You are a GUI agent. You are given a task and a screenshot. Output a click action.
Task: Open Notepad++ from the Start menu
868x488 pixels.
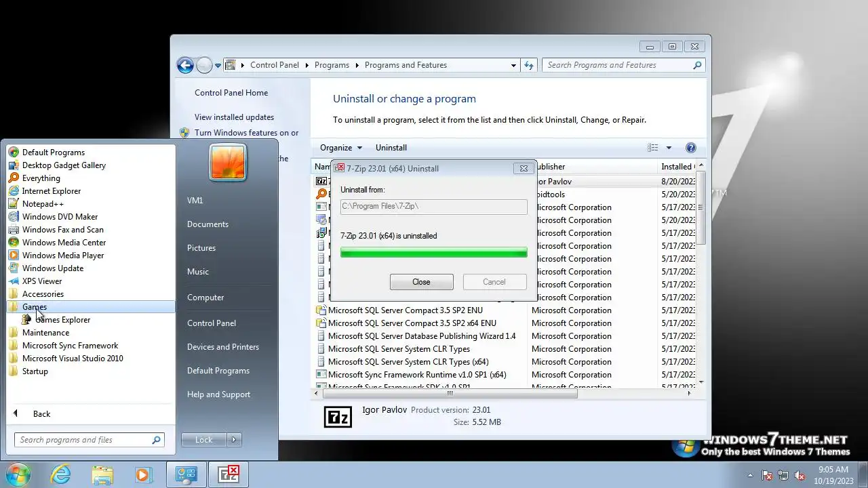43,204
